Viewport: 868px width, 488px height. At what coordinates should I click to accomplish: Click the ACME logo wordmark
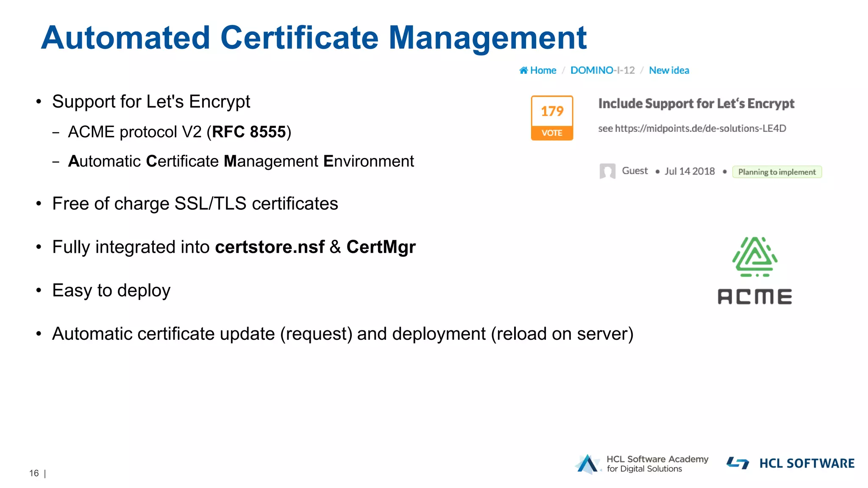(755, 297)
